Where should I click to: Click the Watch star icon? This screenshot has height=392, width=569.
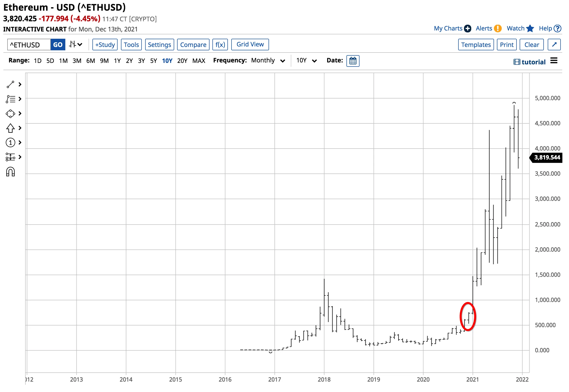click(x=531, y=29)
